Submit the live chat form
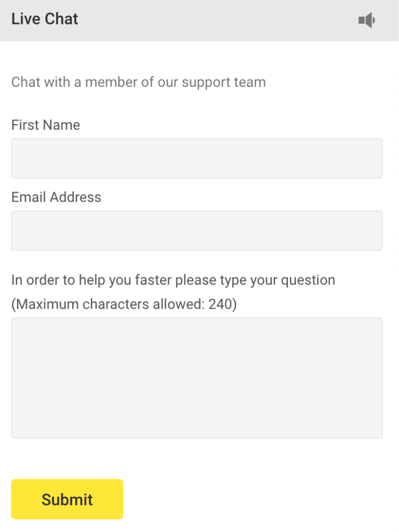Viewport: 399px width, 532px height. (x=67, y=499)
